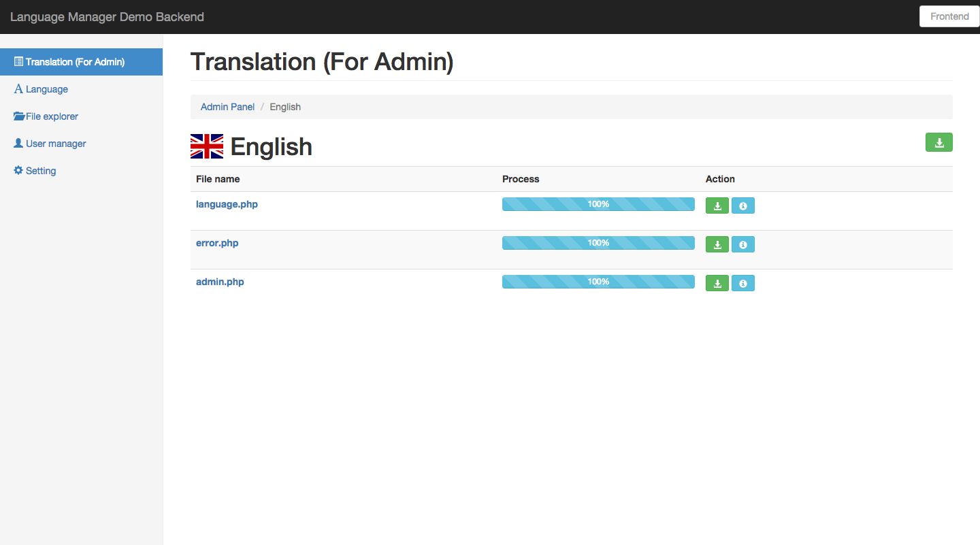Click the UK flag icon
The height and width of the screenshot is (545, 980).
point(207,146)
